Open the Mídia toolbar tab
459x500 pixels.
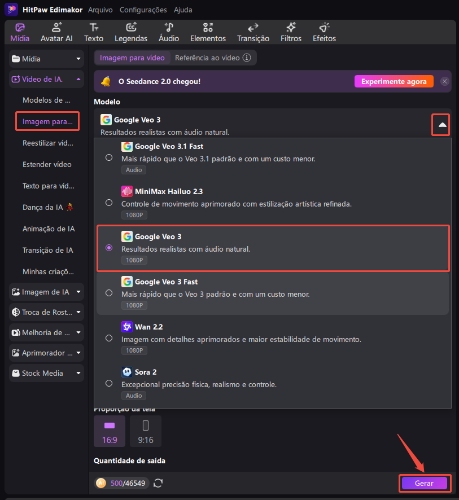20,32
